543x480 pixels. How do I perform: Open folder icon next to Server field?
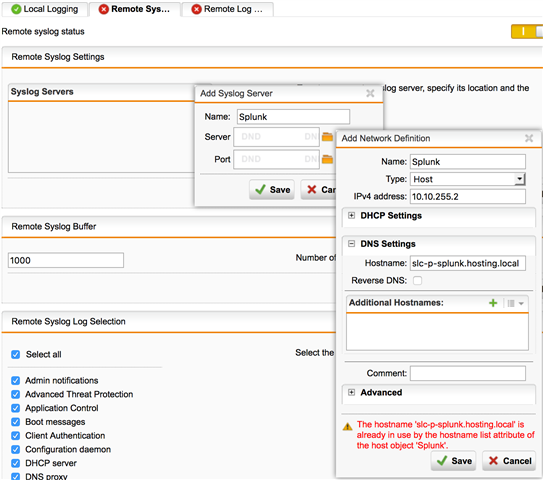coord(327,137)
